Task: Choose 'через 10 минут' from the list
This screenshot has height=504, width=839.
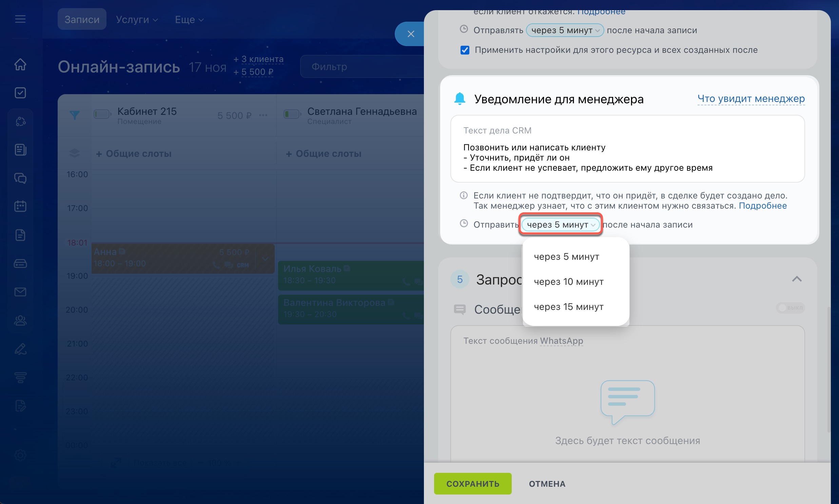Action: pos(568,281)
